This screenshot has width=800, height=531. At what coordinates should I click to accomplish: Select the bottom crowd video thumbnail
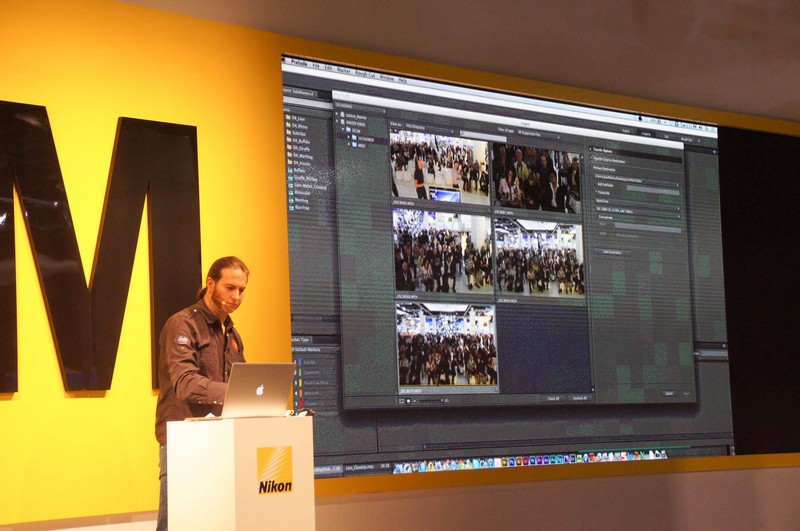[x=446, y=344]
